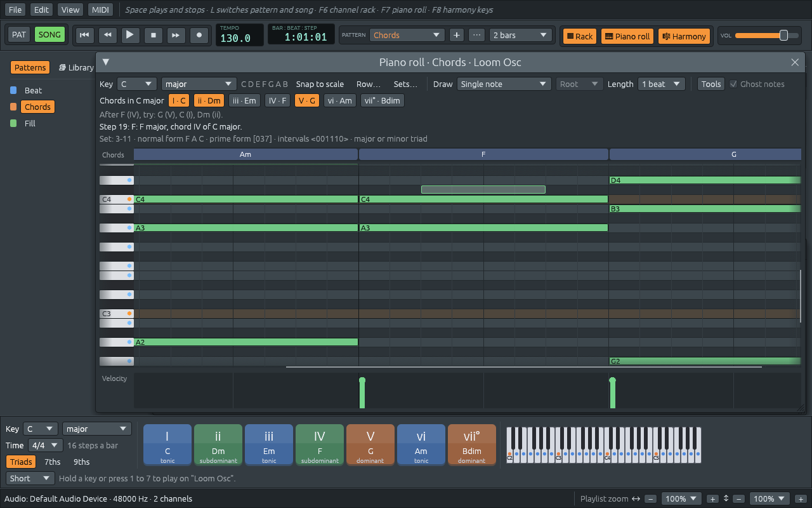The height and width of the screenshot is (508, 812).
Task: Zoom out the playlist horizontally
Action: [x=651, y=499]
